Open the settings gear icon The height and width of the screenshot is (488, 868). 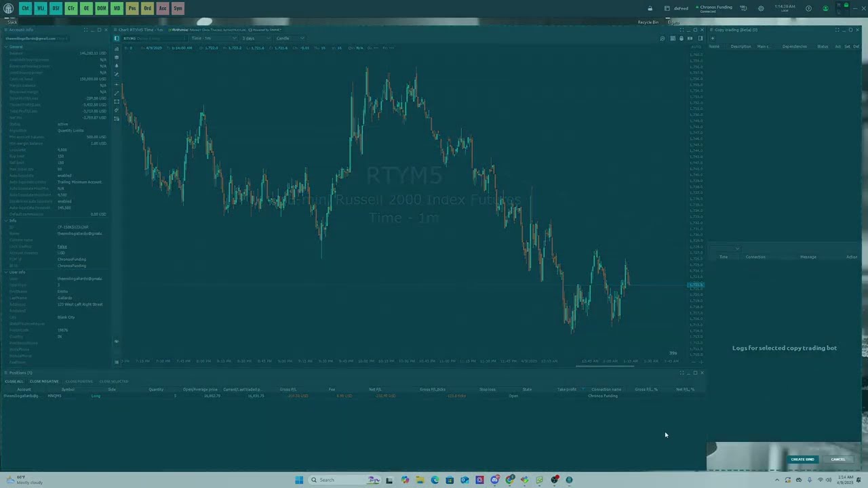click(761, 8)
